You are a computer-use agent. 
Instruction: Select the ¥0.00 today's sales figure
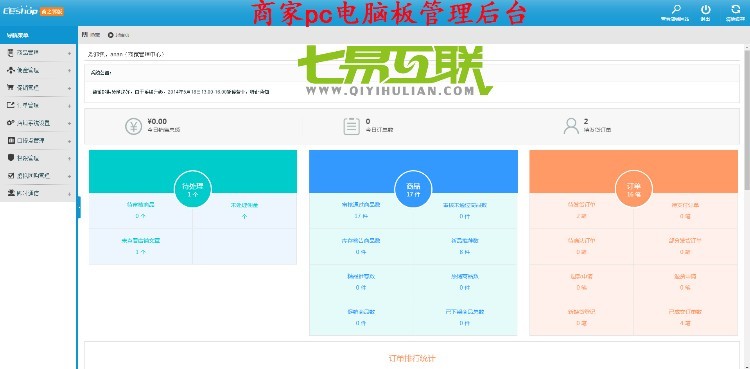coord(157,122)
